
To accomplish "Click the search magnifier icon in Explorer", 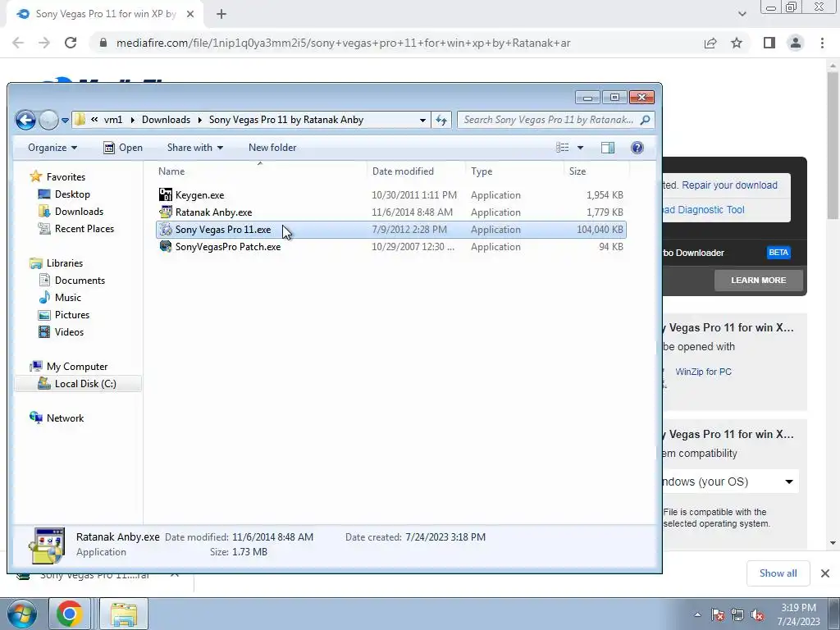I will pyautogui.click(x=645, y=120).
